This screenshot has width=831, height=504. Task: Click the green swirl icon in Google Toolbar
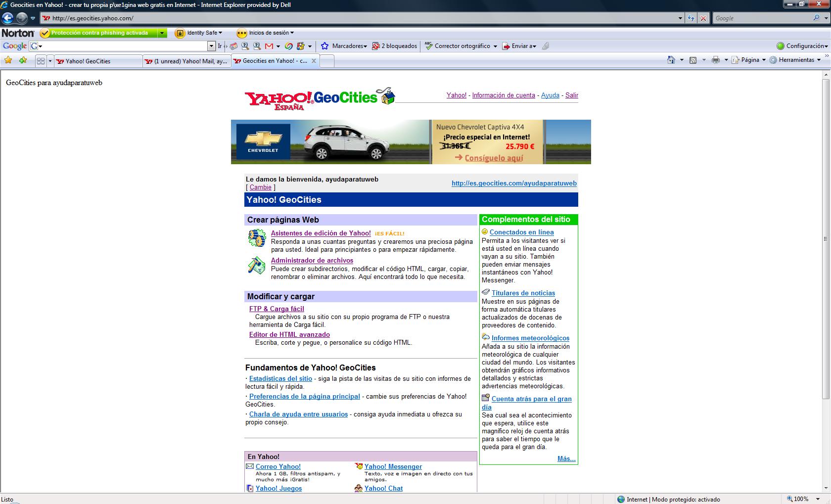coord(288,46)
